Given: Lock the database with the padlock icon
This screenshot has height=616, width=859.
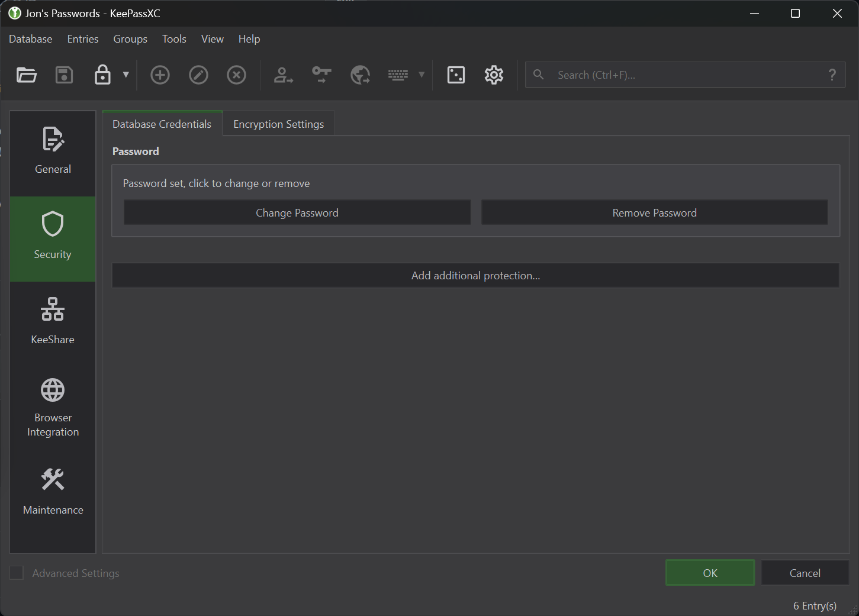Looking at the screenshot, I should [102, 75].
